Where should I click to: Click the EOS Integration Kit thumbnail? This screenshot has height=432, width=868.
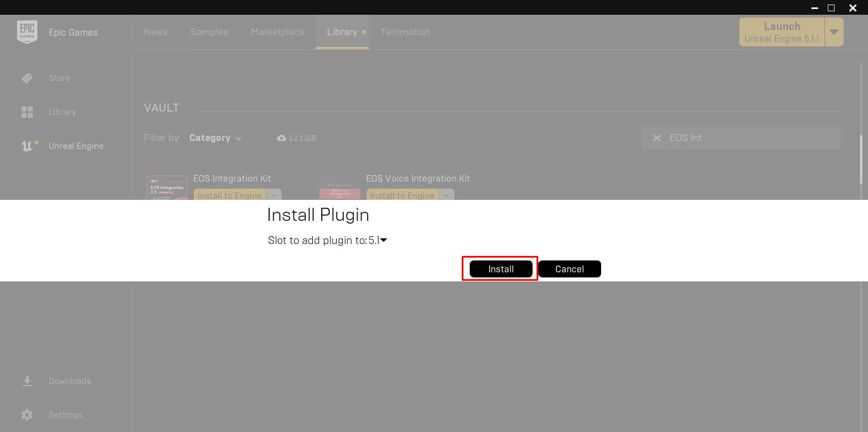167,188
